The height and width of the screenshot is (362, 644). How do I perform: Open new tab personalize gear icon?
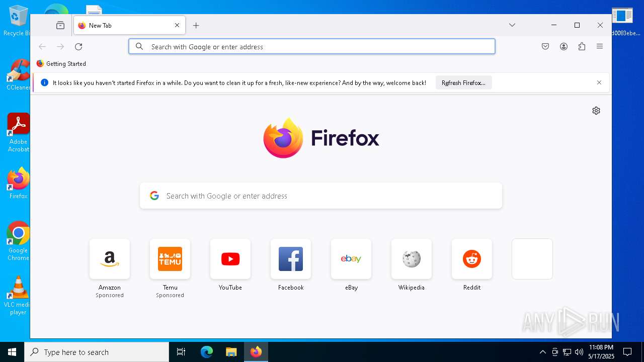(x=596, y=111)
